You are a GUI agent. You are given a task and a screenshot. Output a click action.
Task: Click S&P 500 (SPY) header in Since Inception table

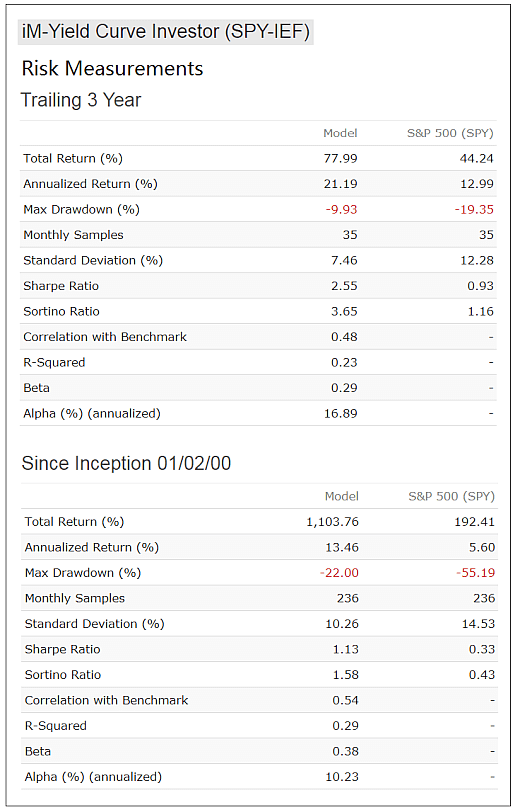[451, 496]
